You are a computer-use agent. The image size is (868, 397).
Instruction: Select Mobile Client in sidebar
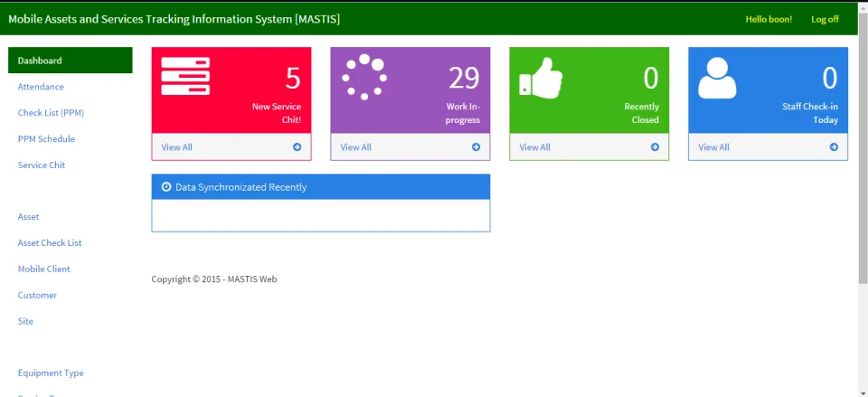coord(43,269)
